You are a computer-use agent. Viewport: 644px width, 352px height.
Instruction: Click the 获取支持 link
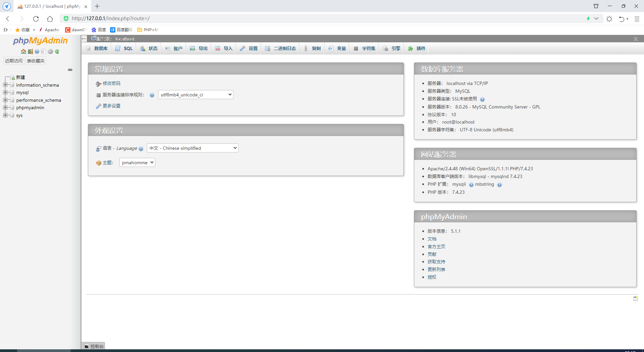436,262
